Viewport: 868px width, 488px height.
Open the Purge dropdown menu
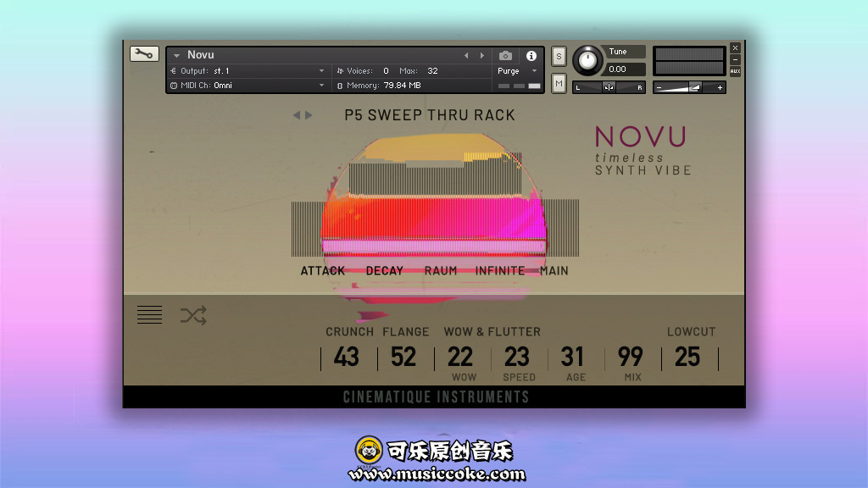pos(517,71)
